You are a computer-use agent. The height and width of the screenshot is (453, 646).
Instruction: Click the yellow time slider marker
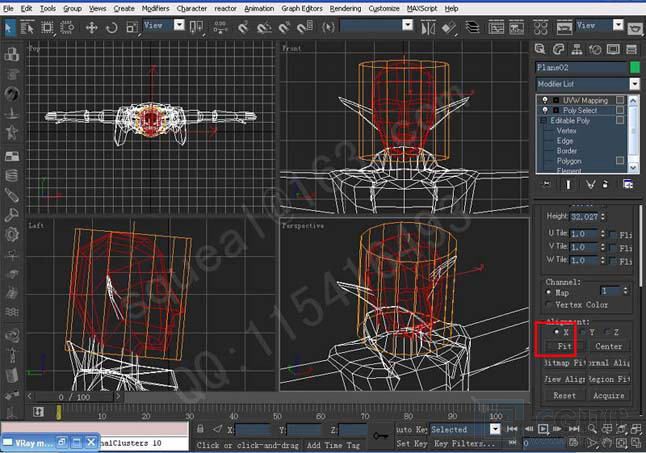point(59,412)
